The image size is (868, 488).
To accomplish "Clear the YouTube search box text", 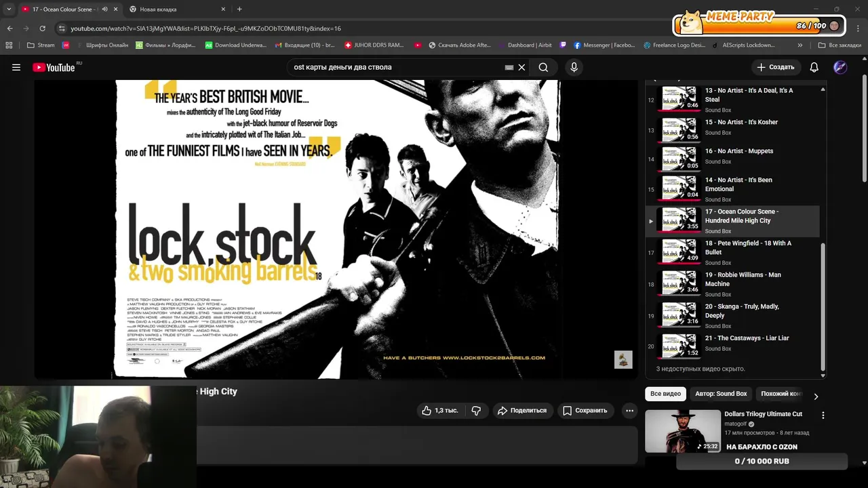I will [521, 67].
